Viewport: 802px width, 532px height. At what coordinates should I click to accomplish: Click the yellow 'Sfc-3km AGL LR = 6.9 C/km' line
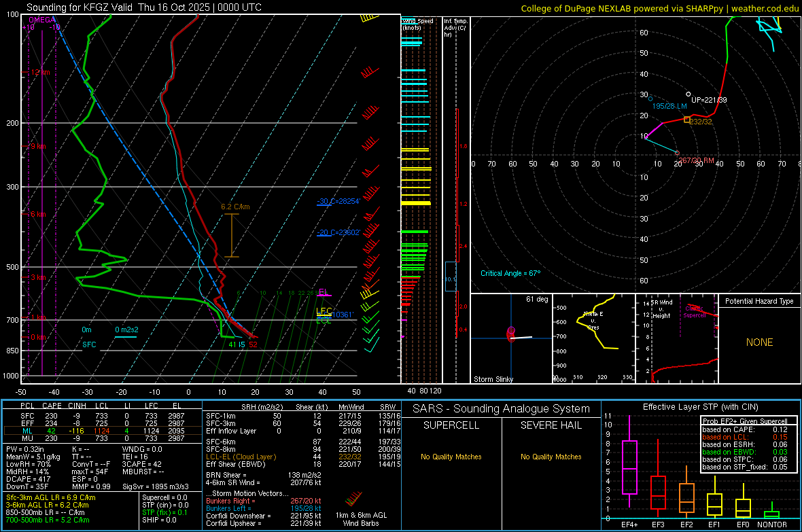(51, 497)
